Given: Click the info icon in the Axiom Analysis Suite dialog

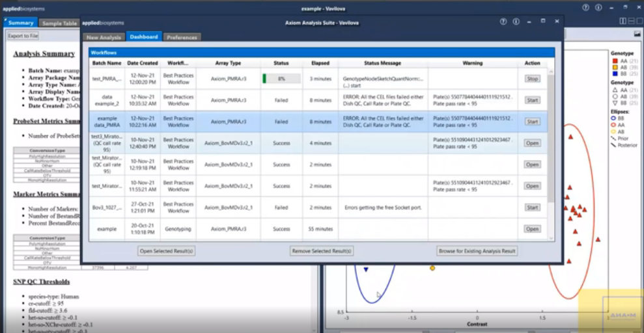Looking at the screenshot, I should point(516,21).
